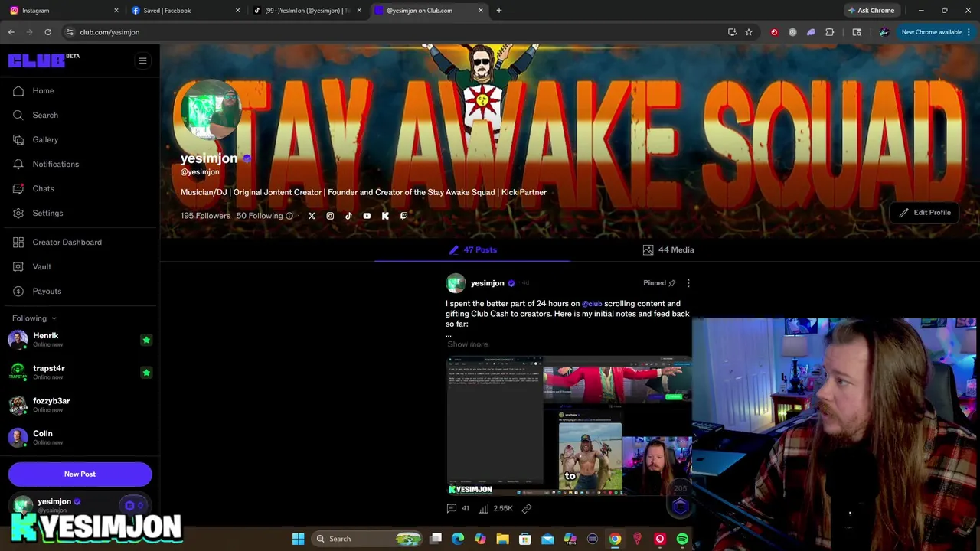Open the pinned post image preview
Image resolution: width=980 pixels, height=551 pixels.
[569, 426]
